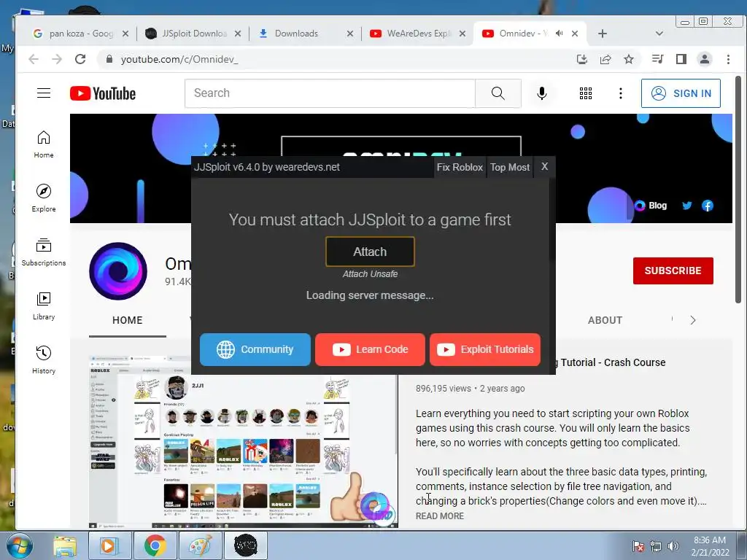
Task: Click the page vertical scrollbar
Action: [738, 190]
